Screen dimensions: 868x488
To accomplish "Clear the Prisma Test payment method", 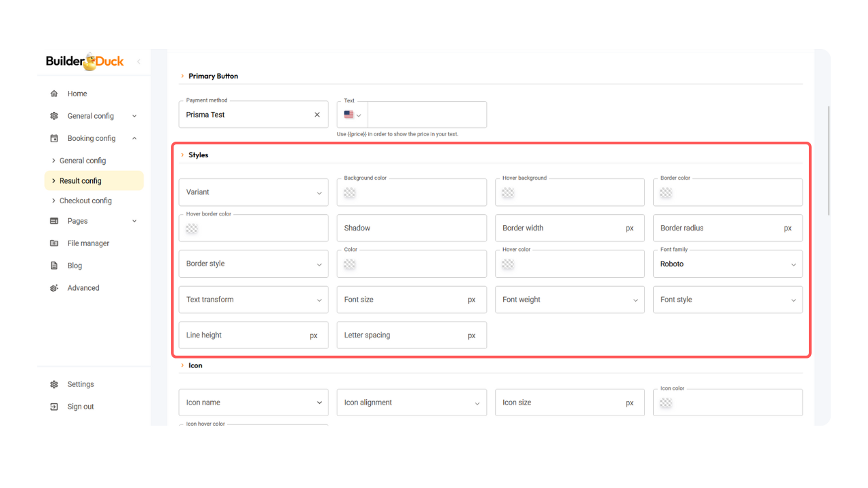I will tap(317, 115).
